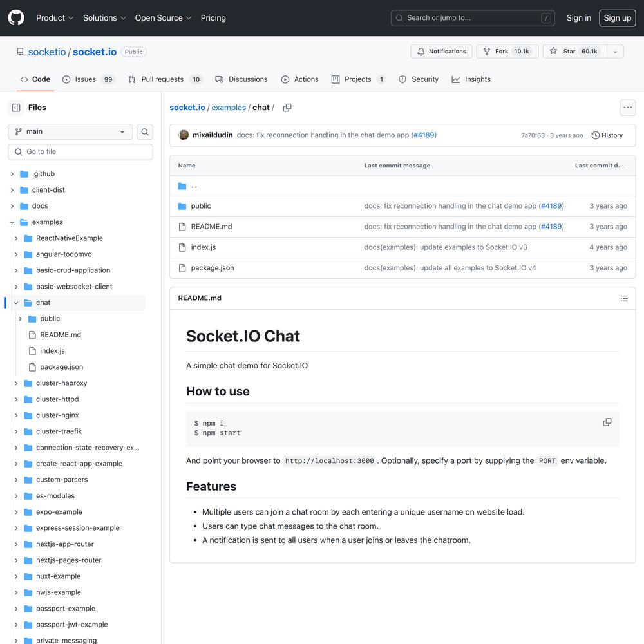Expand the docs folder chevron

(12, 206)
